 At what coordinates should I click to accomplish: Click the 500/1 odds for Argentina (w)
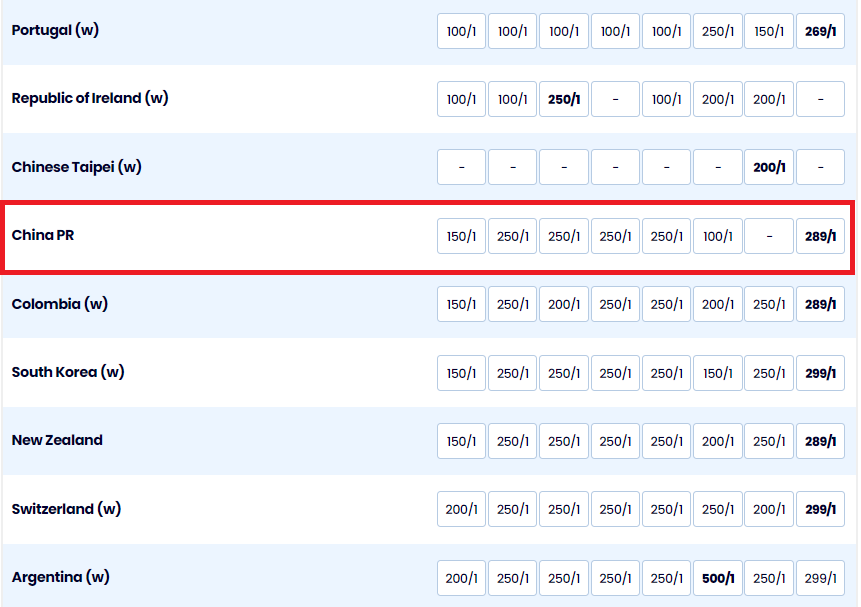pyautogui.click(x=717, y=578)
